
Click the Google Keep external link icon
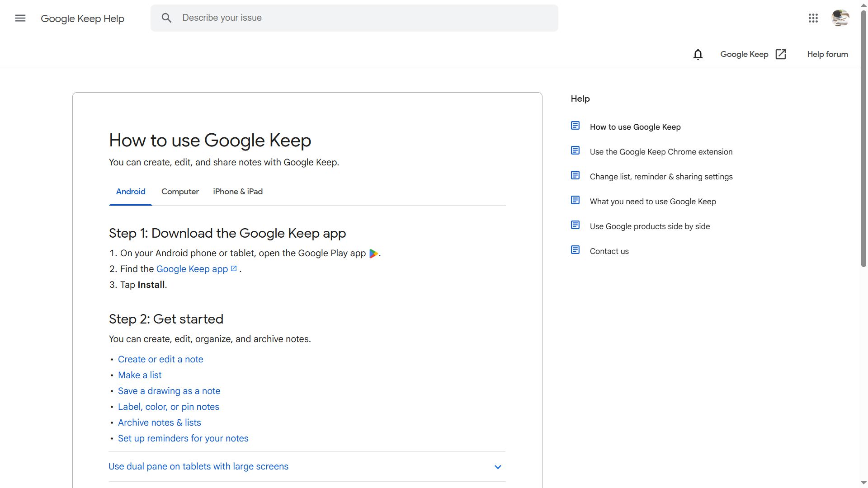[x=781, y=54]
